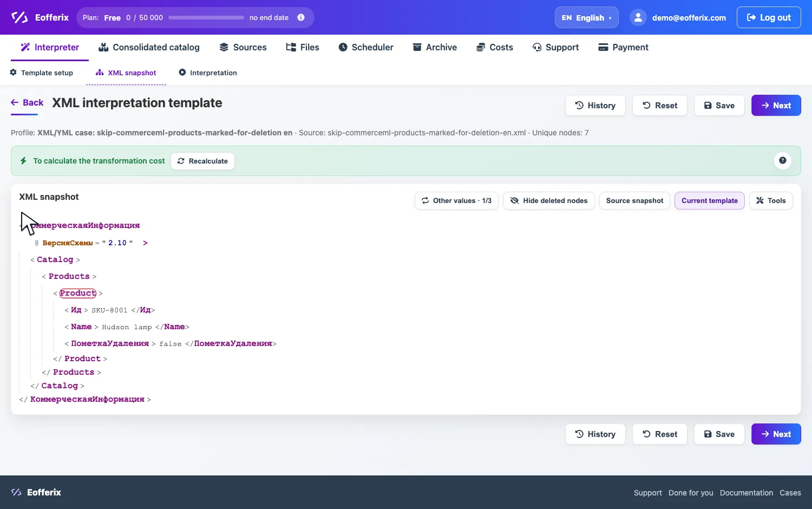Click the bottom Save button
The image size is (812, 509).
point(719,434)
